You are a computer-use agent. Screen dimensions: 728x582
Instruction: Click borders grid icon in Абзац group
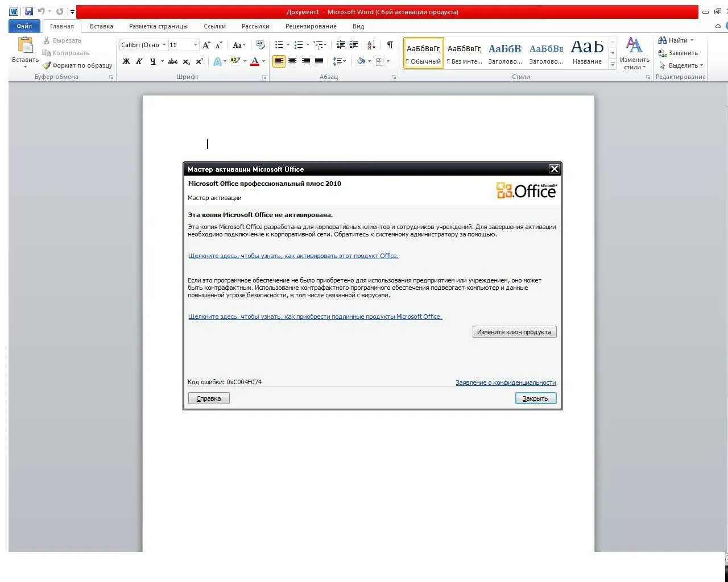(x=380, y=61)
